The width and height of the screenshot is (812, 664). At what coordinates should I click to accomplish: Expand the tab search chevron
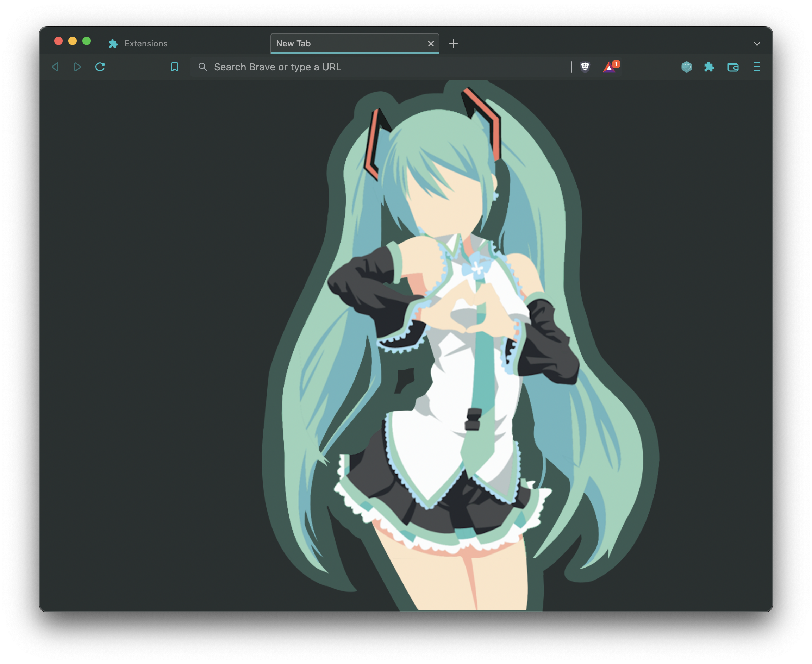click(x=757, y=44)
